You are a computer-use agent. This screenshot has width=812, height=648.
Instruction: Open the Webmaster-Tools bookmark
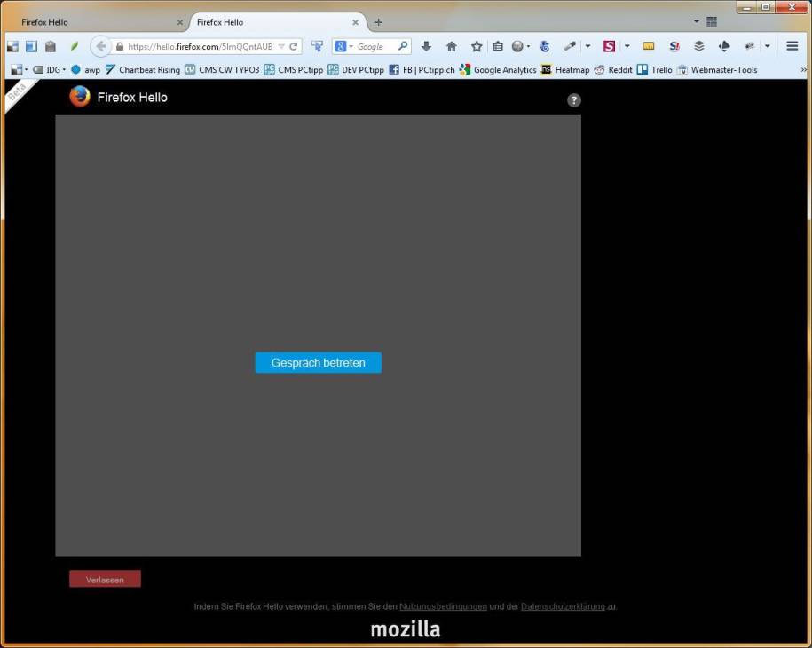tap(717, 70)
